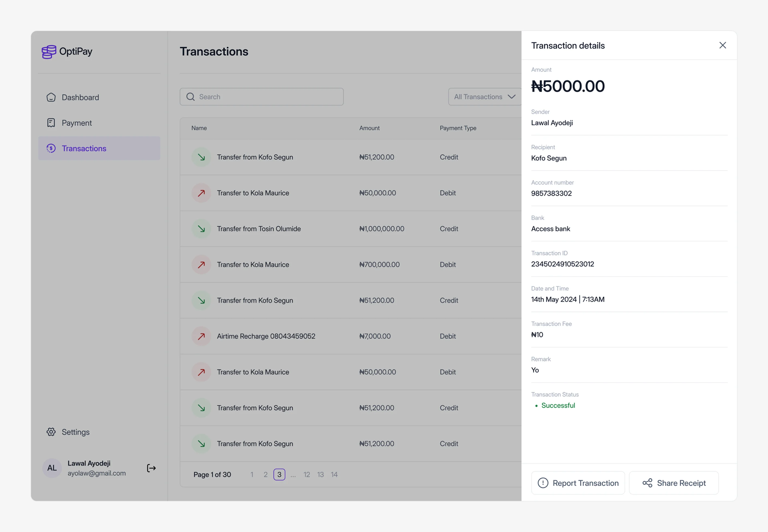
Task: Select current page 3 in pagination
Action: pyautogui.click(x=280, y=474)
